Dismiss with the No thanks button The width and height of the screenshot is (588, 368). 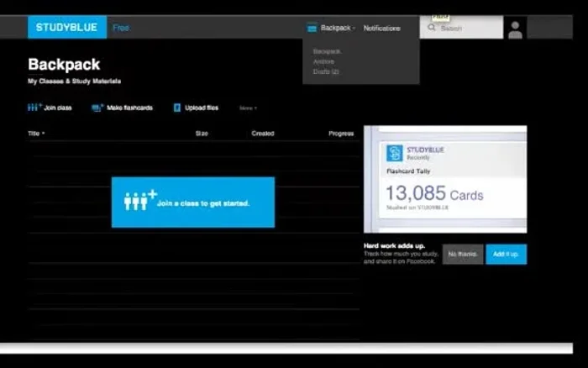click(x=463, y=254)
